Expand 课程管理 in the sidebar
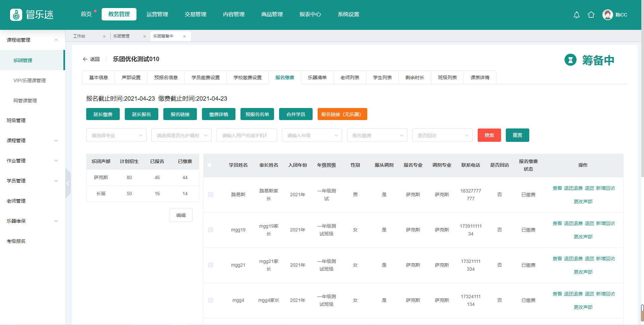 [32, 141]
